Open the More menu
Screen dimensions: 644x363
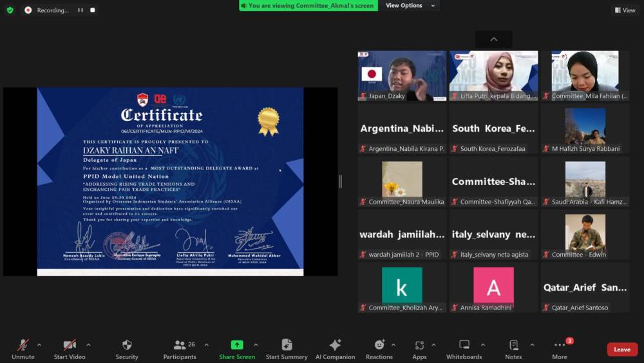pos(560,346)
